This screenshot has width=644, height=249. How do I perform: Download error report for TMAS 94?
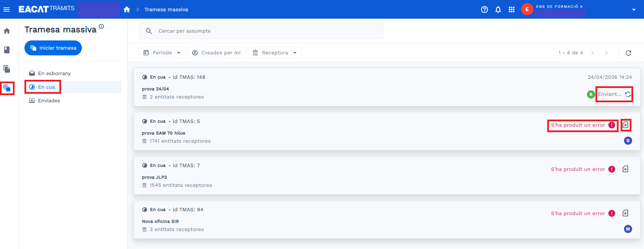coord(625,213)
